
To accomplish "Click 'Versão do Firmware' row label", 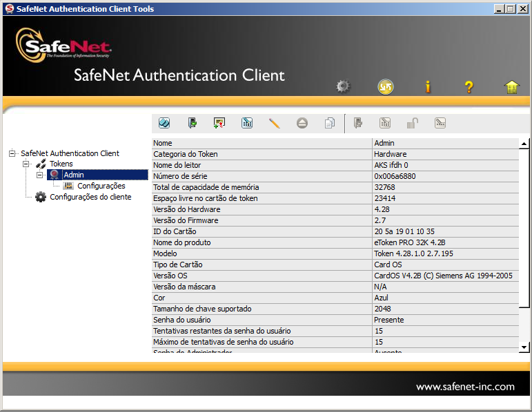I will (186, 220).
